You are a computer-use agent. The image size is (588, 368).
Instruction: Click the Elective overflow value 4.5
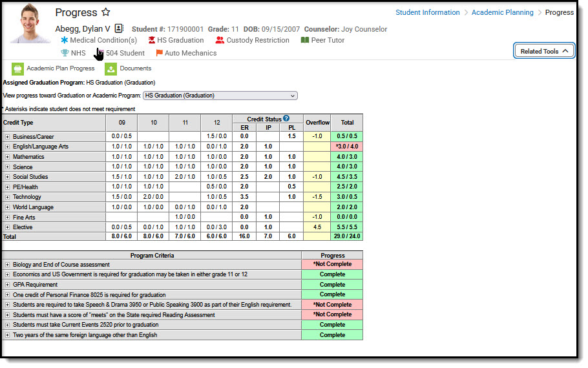[317, 227]
